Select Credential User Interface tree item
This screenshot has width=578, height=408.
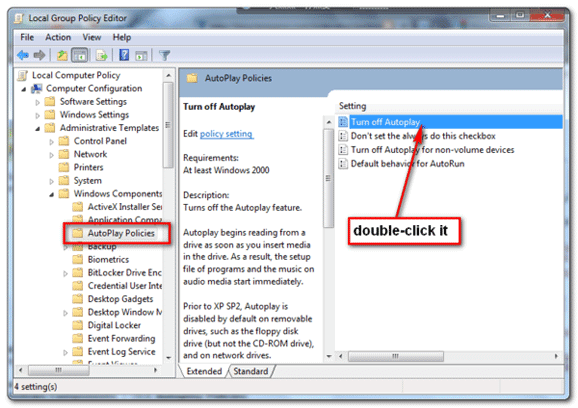125,286
